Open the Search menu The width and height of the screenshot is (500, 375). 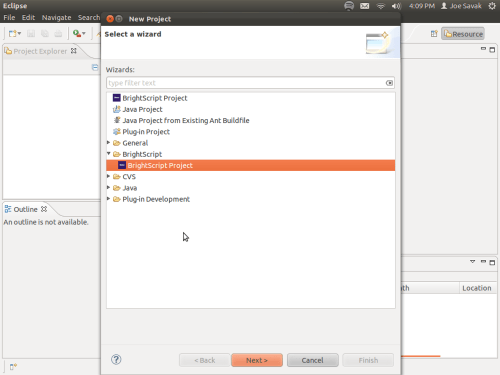[89, 17]
